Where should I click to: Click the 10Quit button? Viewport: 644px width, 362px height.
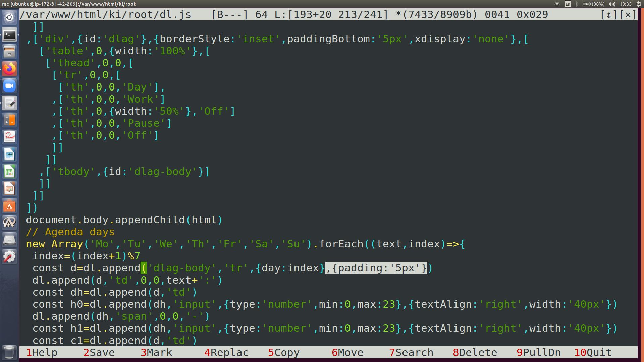pyautogui.click(x=593, y=353)
